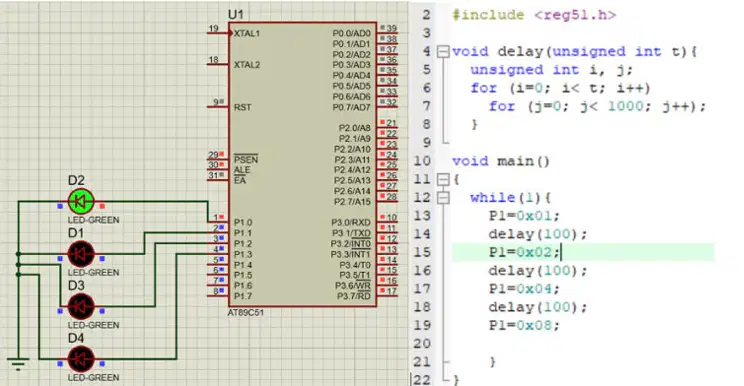Collapse the delay function fold marker
Screen dimensions: 744x386
[443, 51]
